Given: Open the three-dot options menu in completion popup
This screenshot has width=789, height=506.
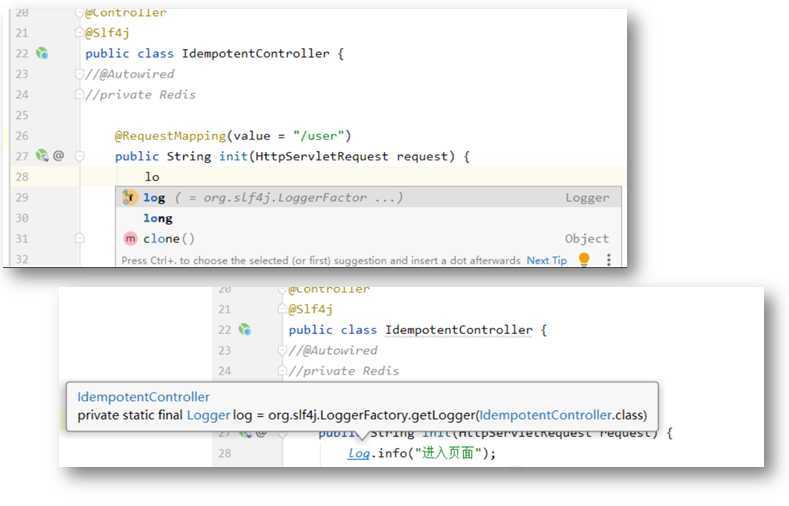Looking at the screenshot, I should click(x=609, y=260).
